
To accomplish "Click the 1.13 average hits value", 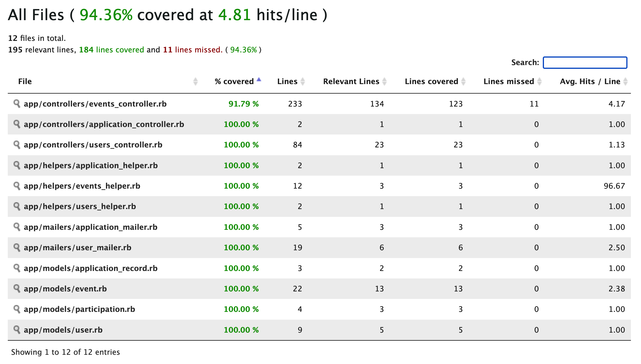I will click(617, 145).
